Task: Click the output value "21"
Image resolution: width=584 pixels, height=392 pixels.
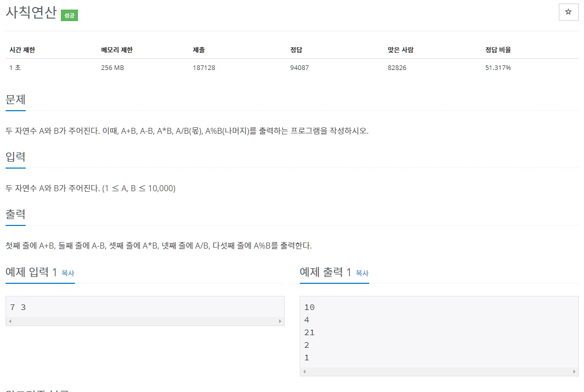Action: (x=309, y=333)
